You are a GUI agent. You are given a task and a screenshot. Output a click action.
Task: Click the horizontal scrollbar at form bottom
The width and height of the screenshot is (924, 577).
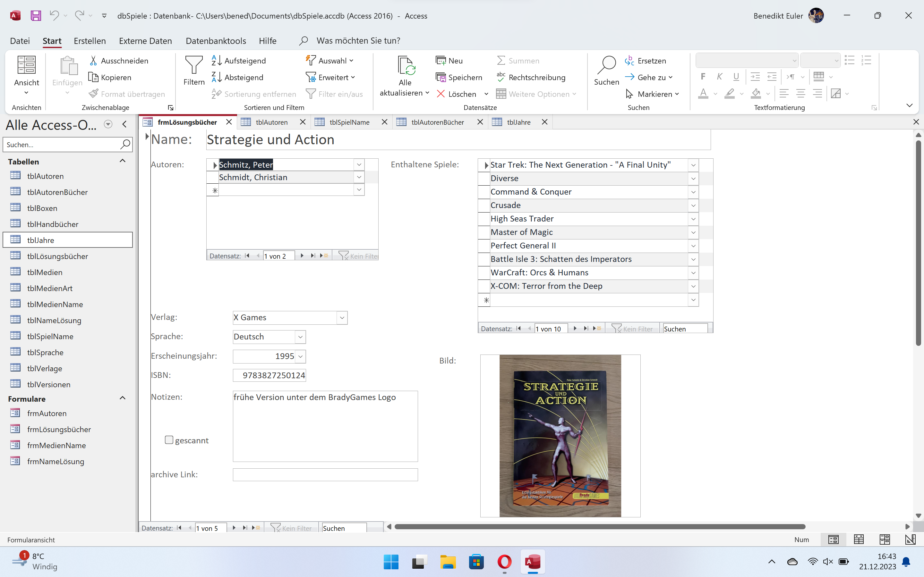(599, 527)
